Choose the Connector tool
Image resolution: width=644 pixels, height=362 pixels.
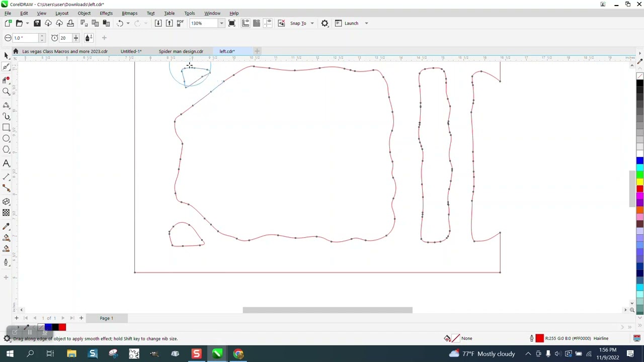point(6,188)
